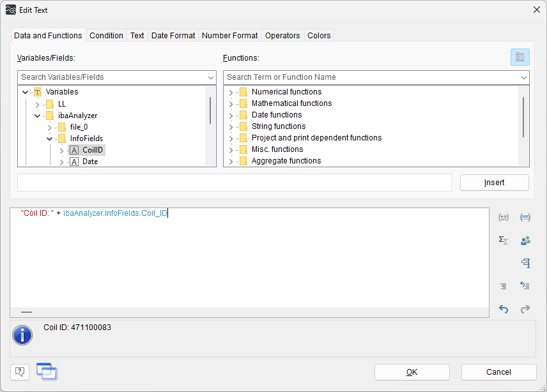Screen dimensions: 547x392
Task: Undo the last edit
Action: click(x=504, y=309)
